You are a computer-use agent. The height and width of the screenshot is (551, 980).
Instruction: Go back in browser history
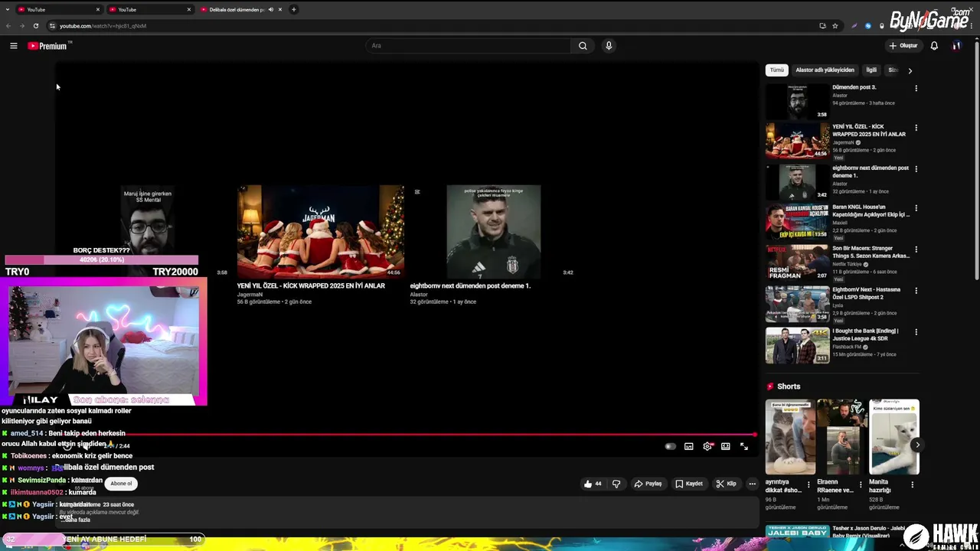click(x=8, y=26)
